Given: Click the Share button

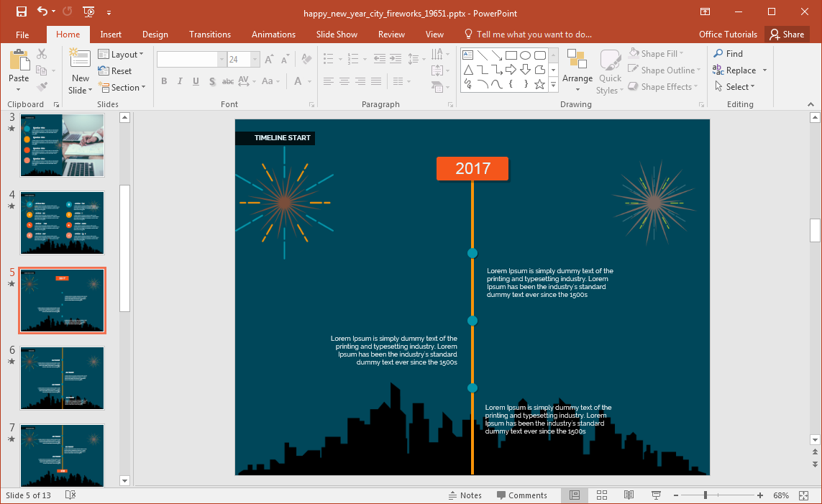Looking at the screenshot, I should 787,35.
